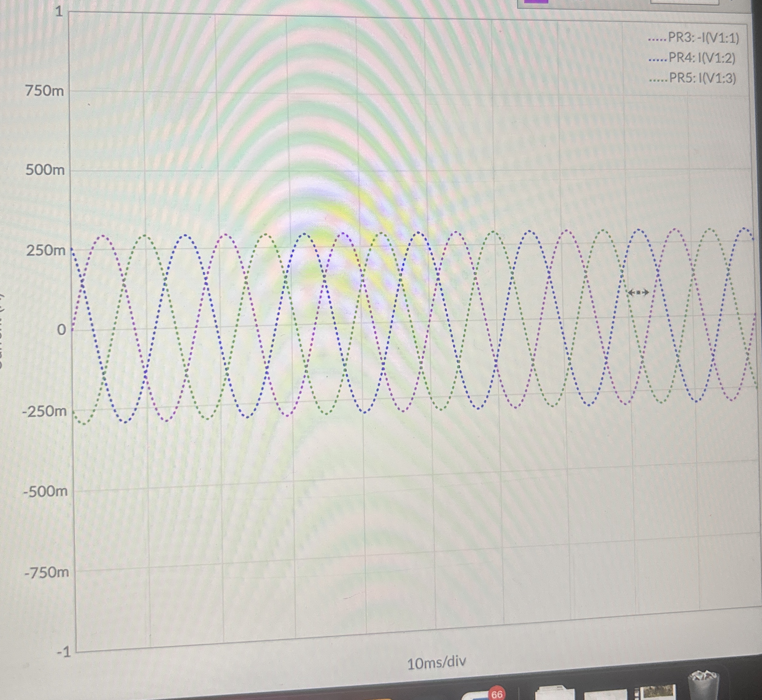
Task: Click the 250m y-axis label
Action: pos(46,250)
